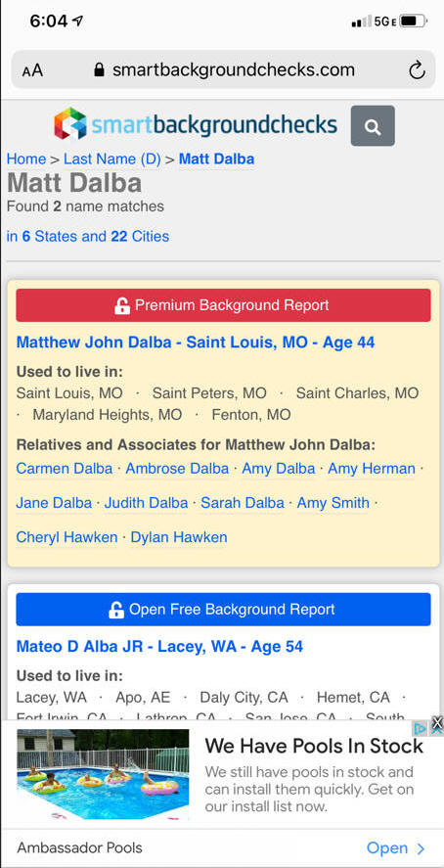The height and width of the screenshot is (868, 444).
Task: Close the pool ad with X icon
Action: click(x=437, y=723)
